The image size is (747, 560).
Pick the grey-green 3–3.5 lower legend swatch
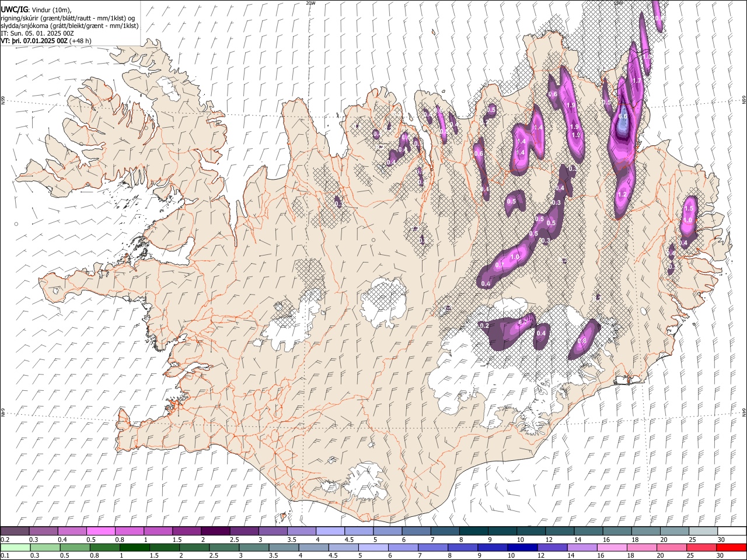(253, 548)
